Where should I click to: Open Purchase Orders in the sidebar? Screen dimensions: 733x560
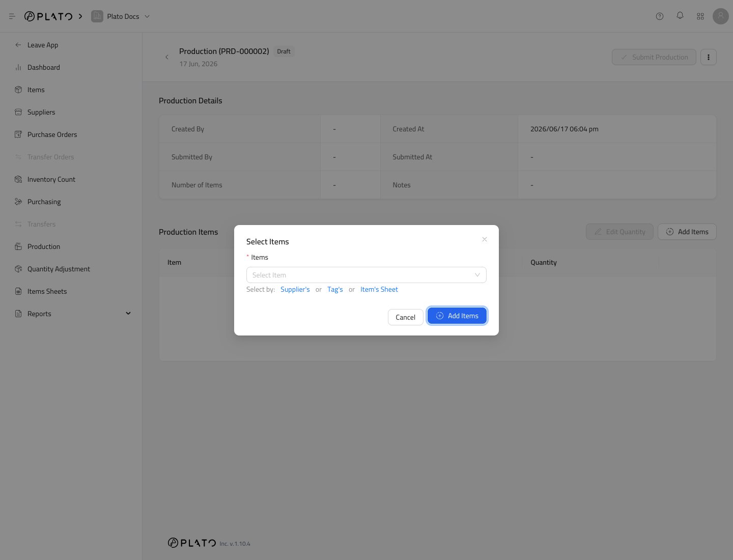click(52, 134)
